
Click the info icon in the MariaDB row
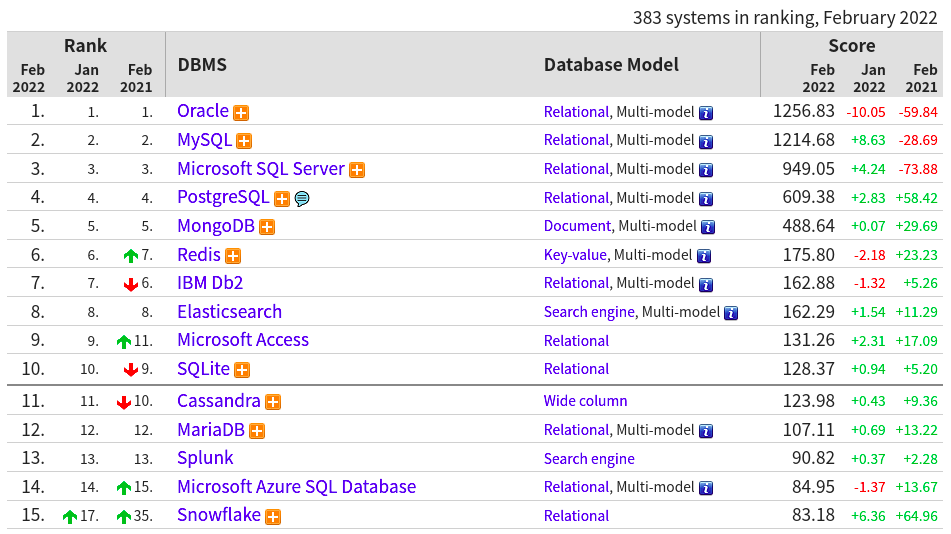point(706,431)
